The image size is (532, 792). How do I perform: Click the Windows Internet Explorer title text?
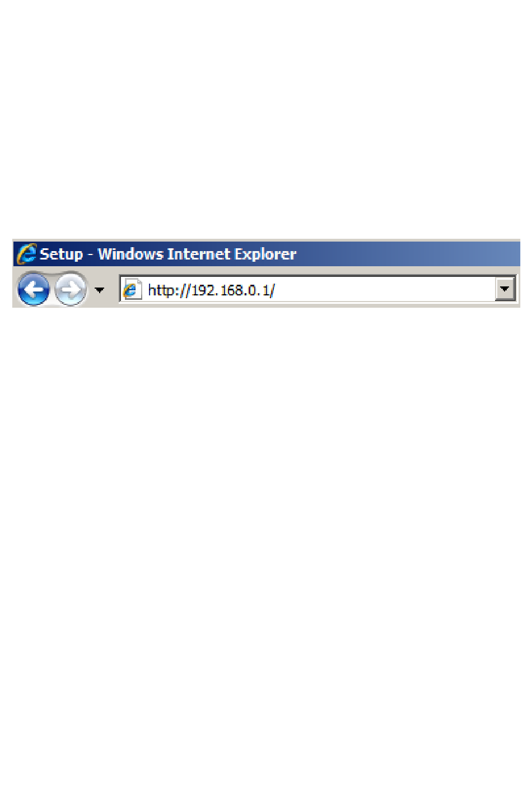[197, 254]
